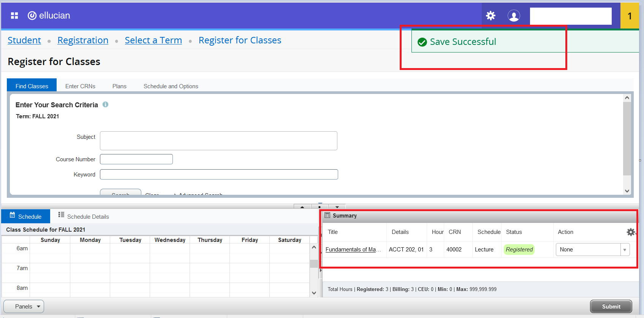
Task: Click the info icon beside Search Criteria
Action: pyautogui.click(x=106, y=105)
